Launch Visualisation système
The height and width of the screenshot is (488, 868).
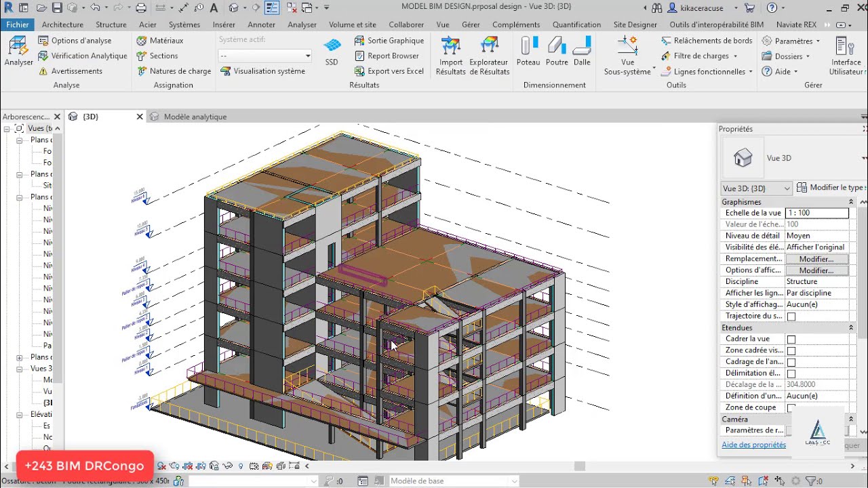pos(262,70)
